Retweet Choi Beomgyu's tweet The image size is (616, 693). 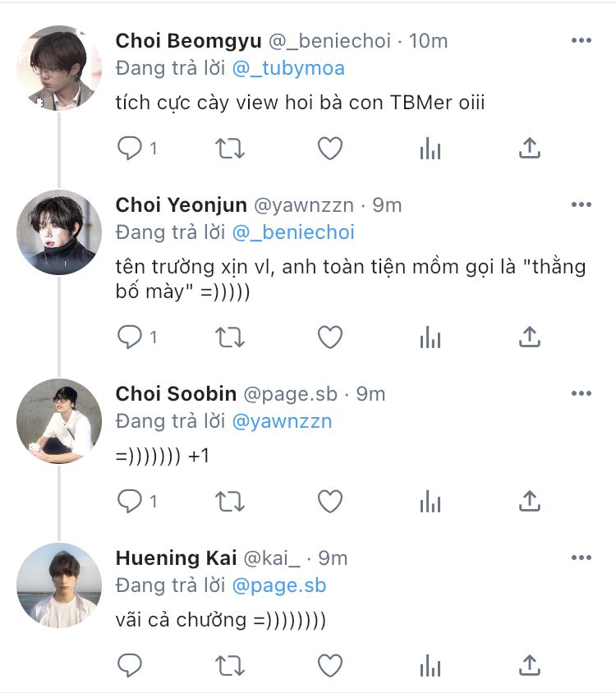point(229,148)
